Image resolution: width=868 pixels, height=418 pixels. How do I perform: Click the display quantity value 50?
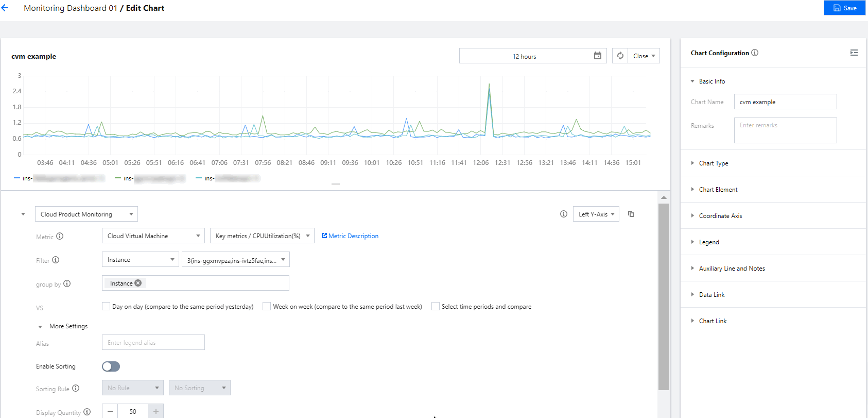click(133, 411)
